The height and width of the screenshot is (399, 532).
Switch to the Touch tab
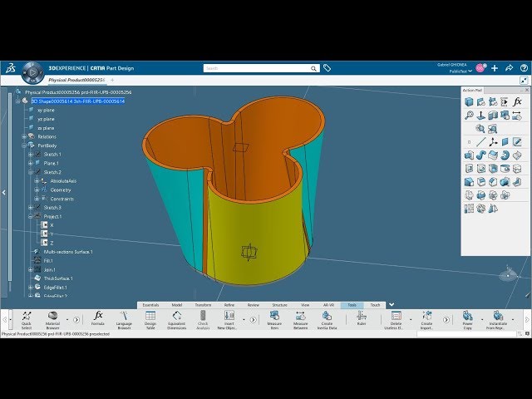coord(375,305)
